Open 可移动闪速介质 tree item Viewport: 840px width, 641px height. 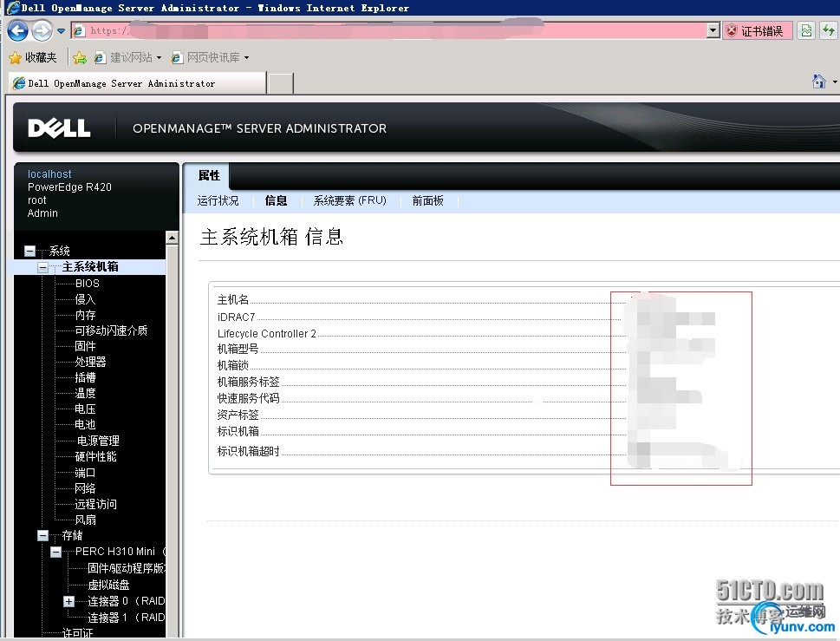(111, 330)
